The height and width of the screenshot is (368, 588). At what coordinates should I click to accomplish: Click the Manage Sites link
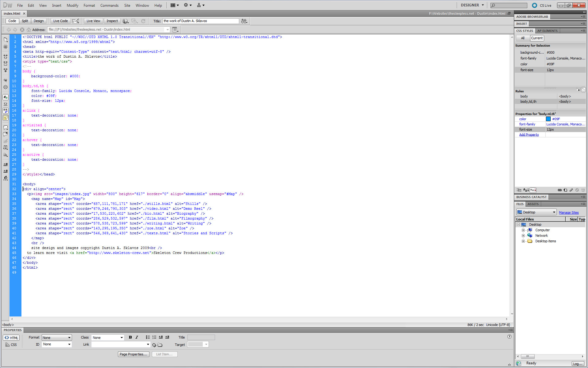pos(569,212)
